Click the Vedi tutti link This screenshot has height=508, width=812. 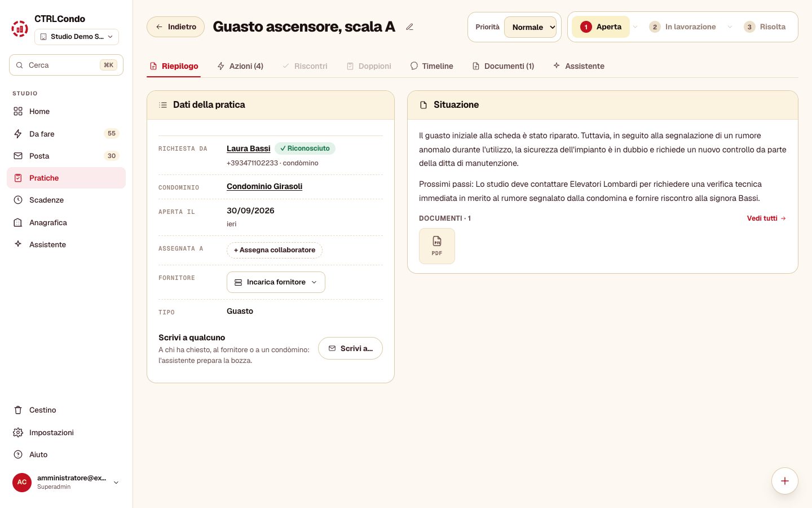[x=766, y=218]
